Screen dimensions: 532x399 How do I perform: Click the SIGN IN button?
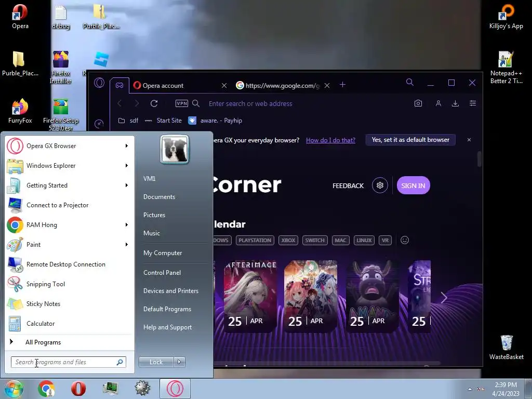[x=413, y=185]
